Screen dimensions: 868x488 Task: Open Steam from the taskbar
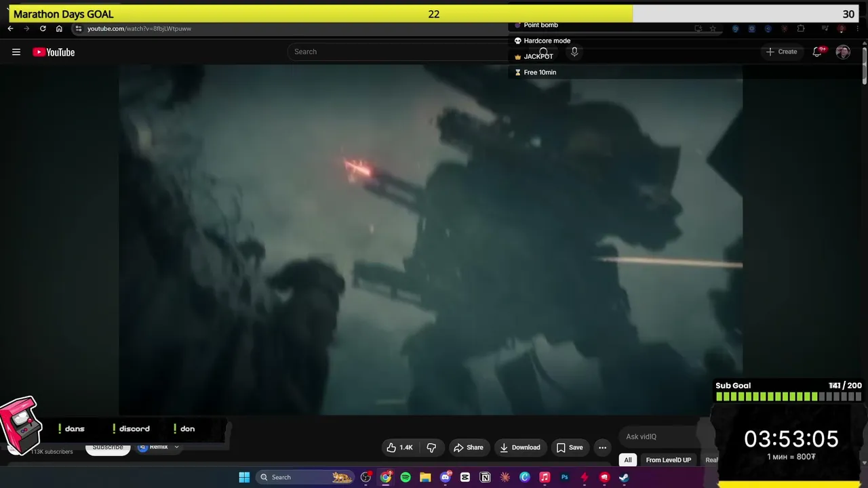(624, 477)
